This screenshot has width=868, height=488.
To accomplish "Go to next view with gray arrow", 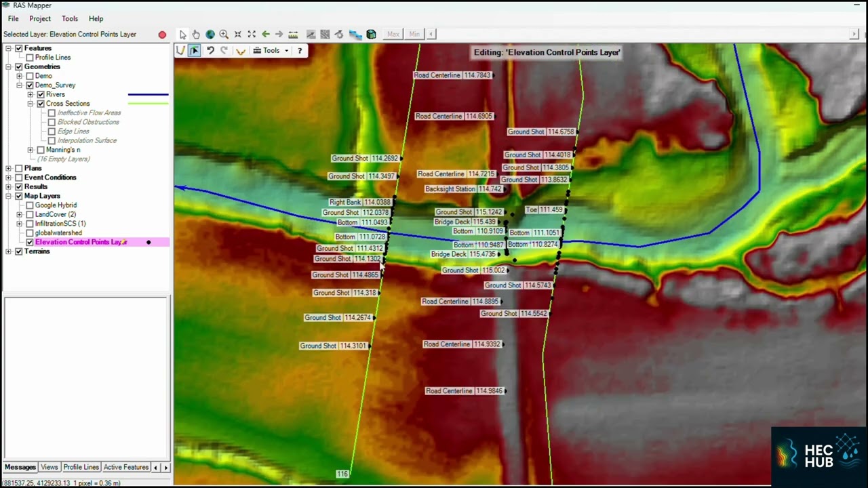I will click(x=279, y=34).
